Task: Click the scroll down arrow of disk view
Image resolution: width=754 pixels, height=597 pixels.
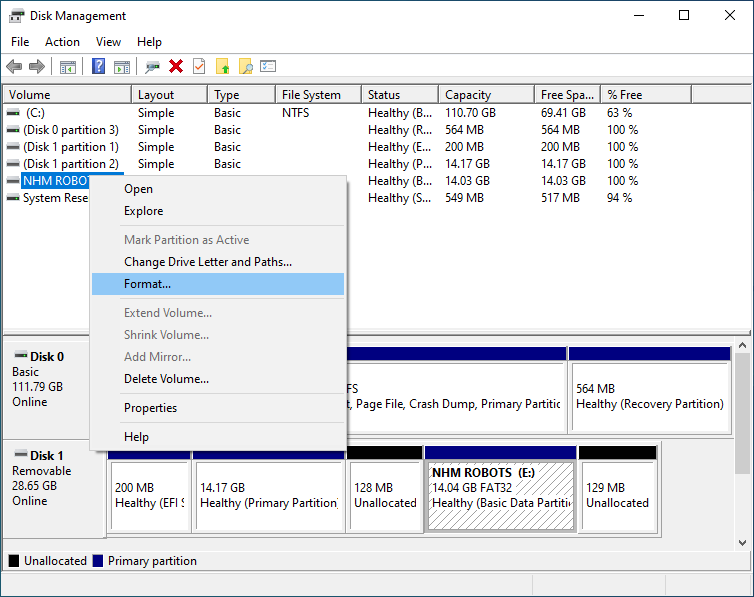Action: pyautogui.click(x=742, y=543)
